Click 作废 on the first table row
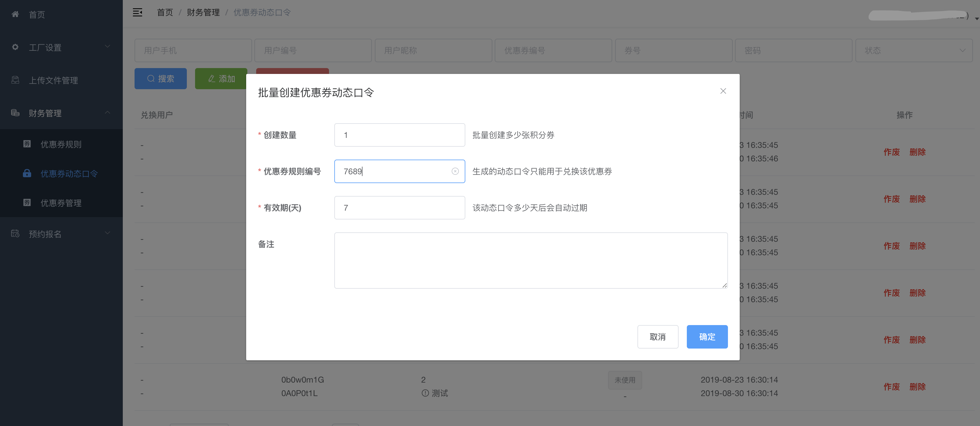Image resolution: width=980 pixels, height=426 pixels. [x=892, y=152]
